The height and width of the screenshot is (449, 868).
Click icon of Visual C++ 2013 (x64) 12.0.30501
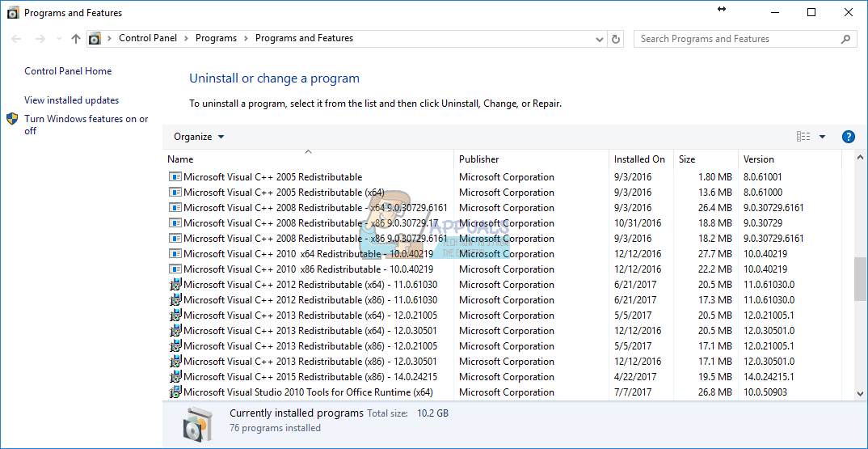[175, 330]
